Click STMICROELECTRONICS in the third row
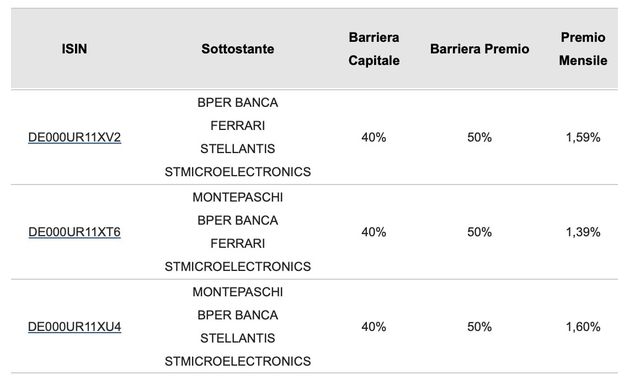Screen dimensions: 640x380 (238, 361)
